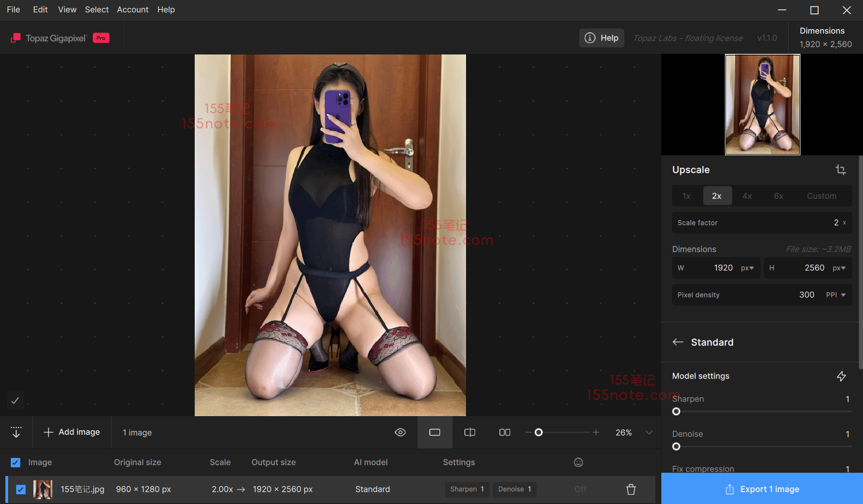Toggle the preview eye icon
This screenshot has width=863, height=504.
[400, 432]
